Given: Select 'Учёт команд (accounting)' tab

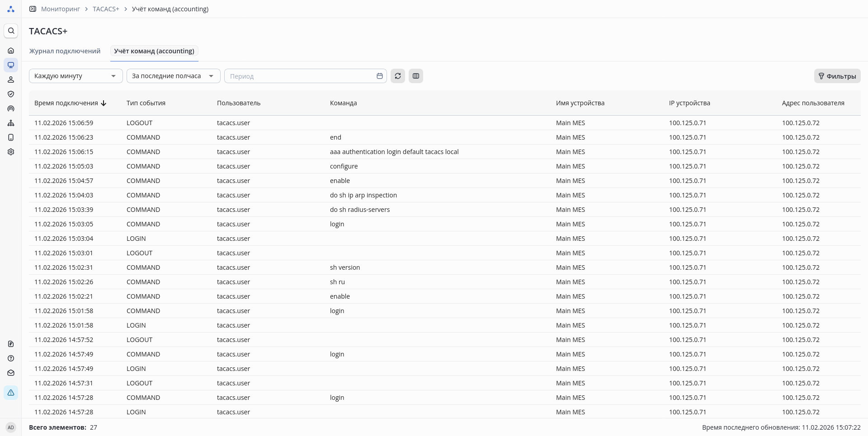Looking at the screenshot, I should (154, 51).
